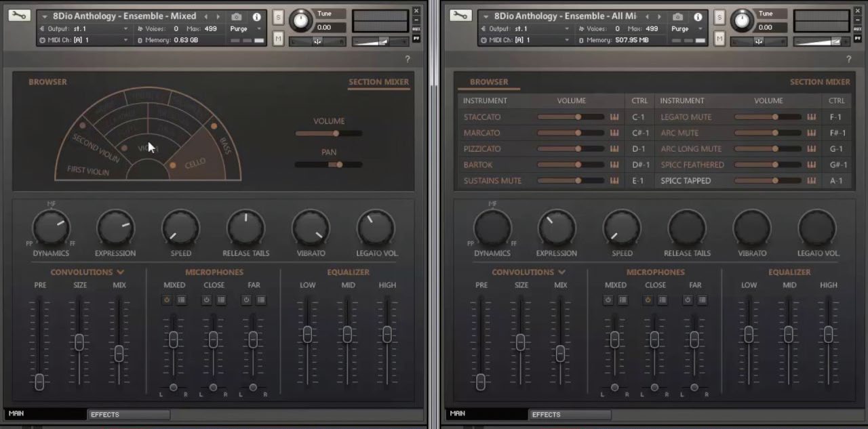Click keyboard icon for SPICC TAPPED row
Screen dimensions: 868x429
tap(812, 181)
